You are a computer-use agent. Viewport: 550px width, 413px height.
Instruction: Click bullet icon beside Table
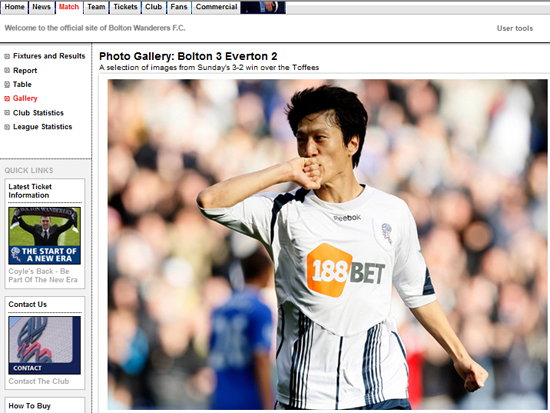pos(7,84)
